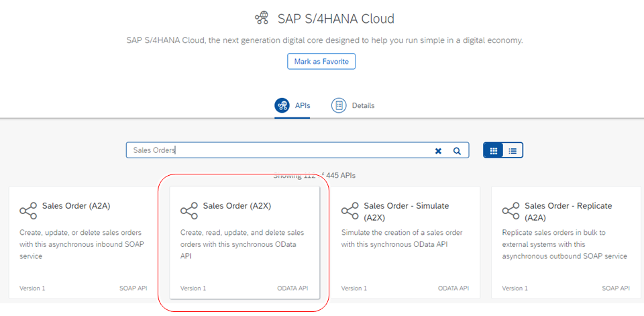Image resolution: width=644 pixels, height=316 pixels.
Task: Click SOAP API label on Replicate card
Action: click(x=616, y=288)
